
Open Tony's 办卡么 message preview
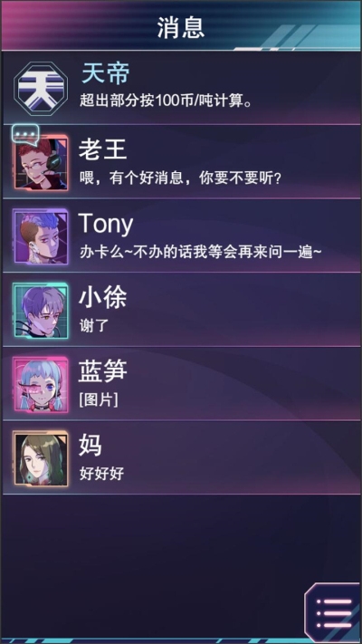click(x=200, y=253)
